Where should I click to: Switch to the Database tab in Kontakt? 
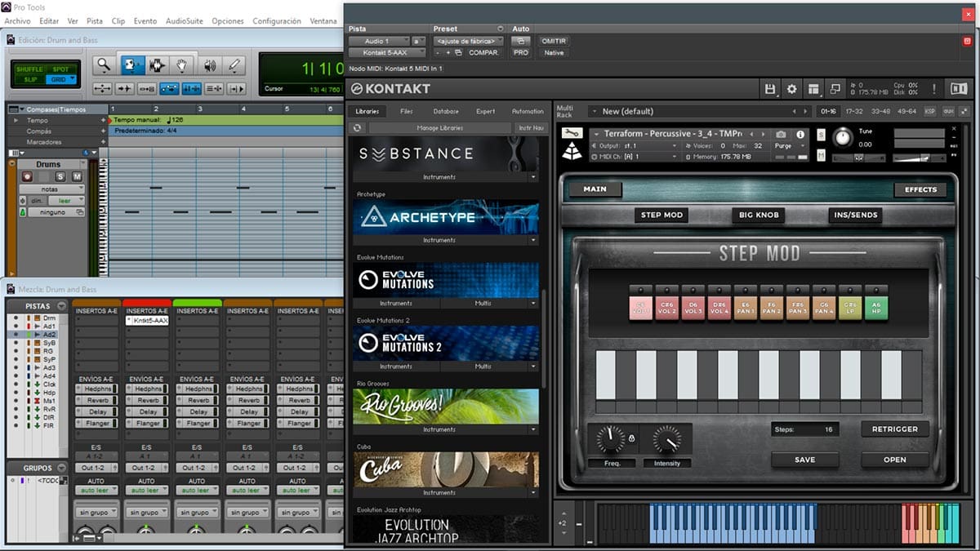[446, 111]
